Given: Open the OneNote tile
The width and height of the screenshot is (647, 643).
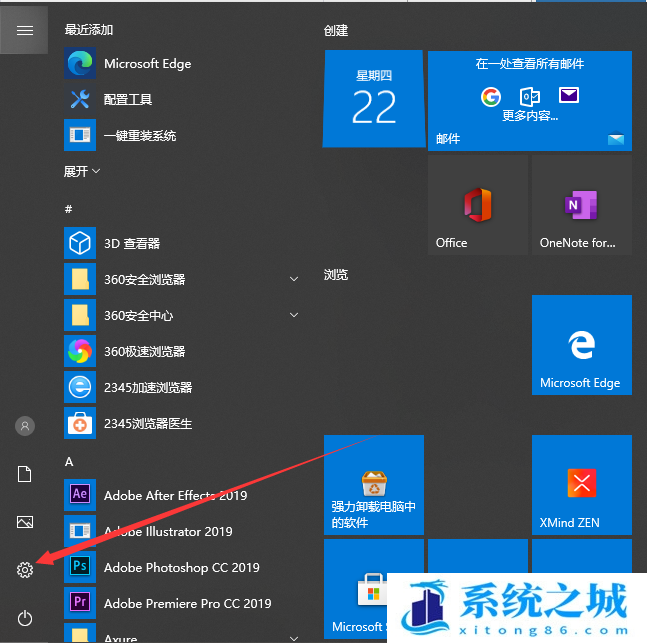Looking at the screenshot, I should tap(581, 205).
